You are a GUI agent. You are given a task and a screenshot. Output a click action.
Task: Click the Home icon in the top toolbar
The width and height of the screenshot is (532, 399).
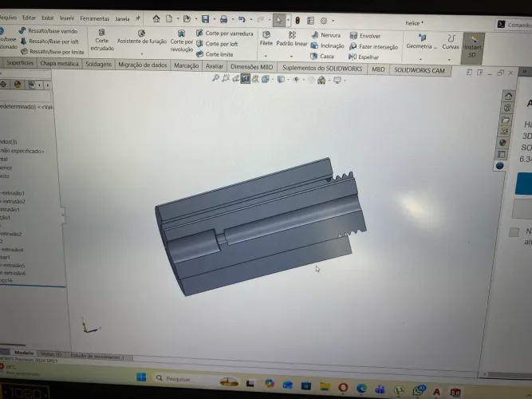156,18
